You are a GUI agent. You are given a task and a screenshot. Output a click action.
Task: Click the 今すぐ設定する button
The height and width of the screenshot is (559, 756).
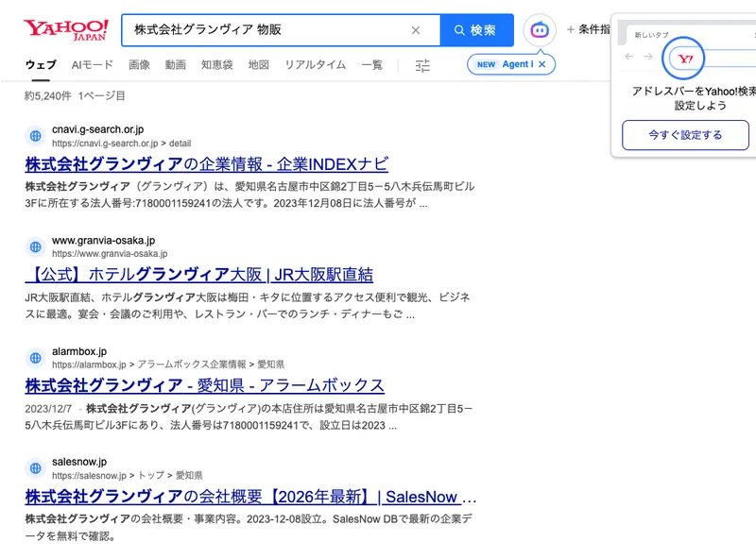tap(685, 135)
